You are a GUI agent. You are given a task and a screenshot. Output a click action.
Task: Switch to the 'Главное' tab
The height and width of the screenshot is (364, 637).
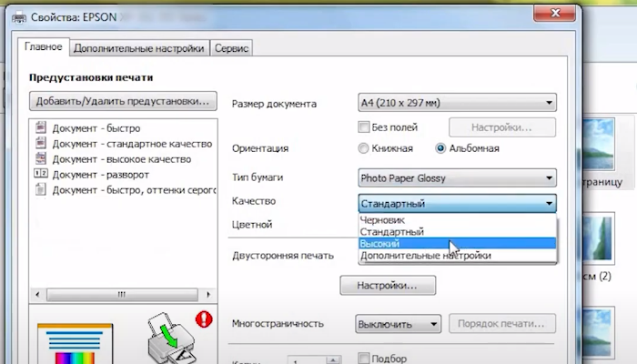click(43, 46)
